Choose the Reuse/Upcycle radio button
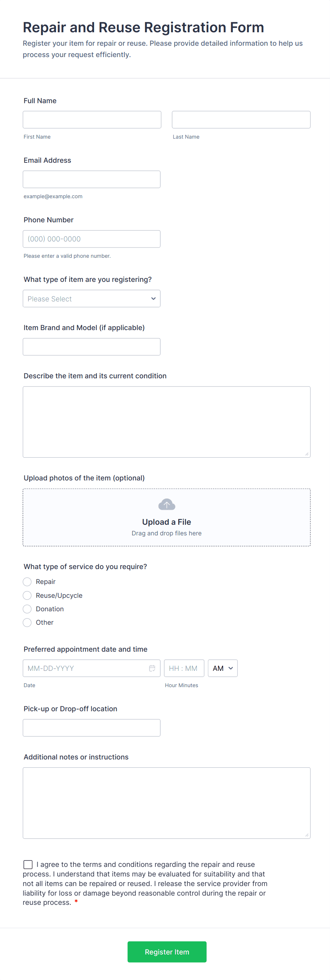The width and height of the screenshot is (330, 980). [x=27, y=595]
